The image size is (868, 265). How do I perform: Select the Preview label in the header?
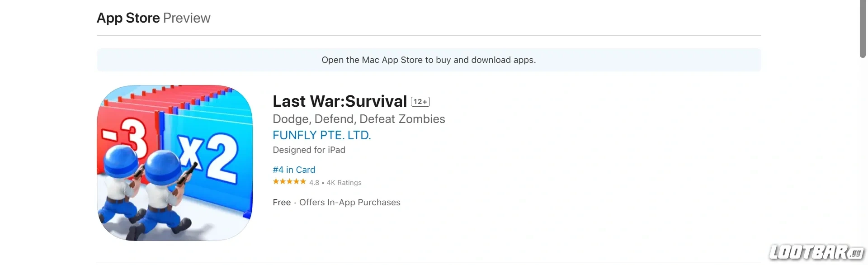click(x=186, y=18)
